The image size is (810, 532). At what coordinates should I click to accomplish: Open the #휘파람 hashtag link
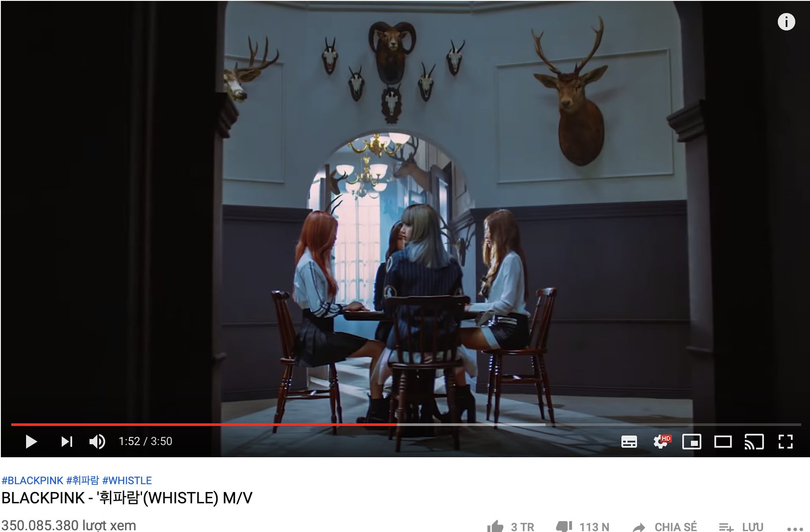point(83,480)
